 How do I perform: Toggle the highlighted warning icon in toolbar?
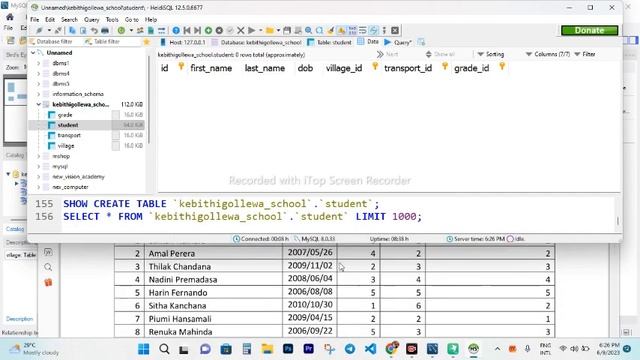(x=341, y=30)
